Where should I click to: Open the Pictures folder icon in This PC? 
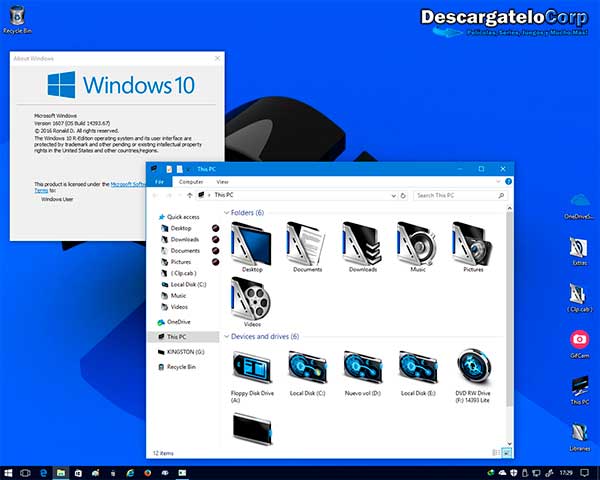473,243
